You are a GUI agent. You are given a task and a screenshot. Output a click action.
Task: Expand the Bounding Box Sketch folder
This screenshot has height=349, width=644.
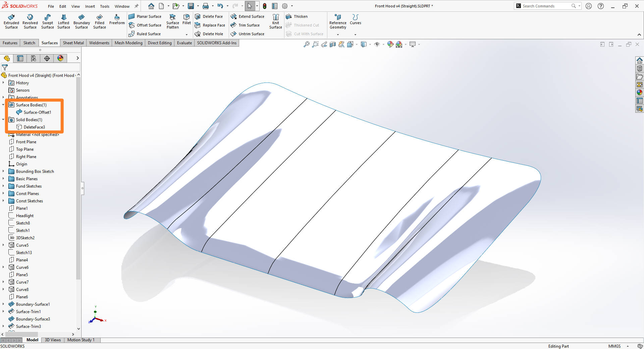click(3, 171)
